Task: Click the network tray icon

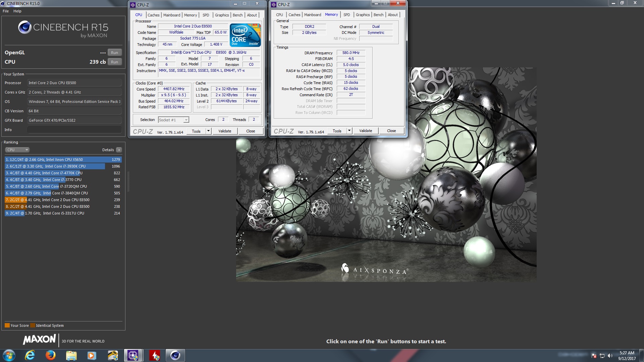Action: point(602,356)
